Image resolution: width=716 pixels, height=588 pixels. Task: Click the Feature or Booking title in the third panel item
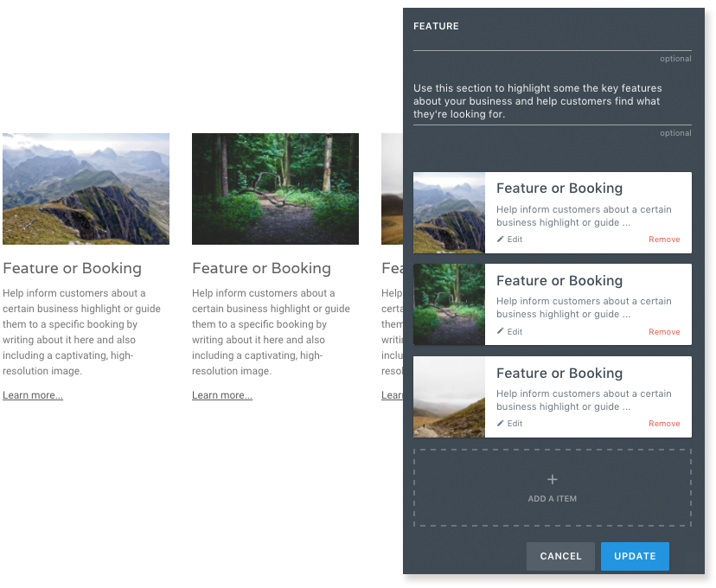click(x=559, y=374)
